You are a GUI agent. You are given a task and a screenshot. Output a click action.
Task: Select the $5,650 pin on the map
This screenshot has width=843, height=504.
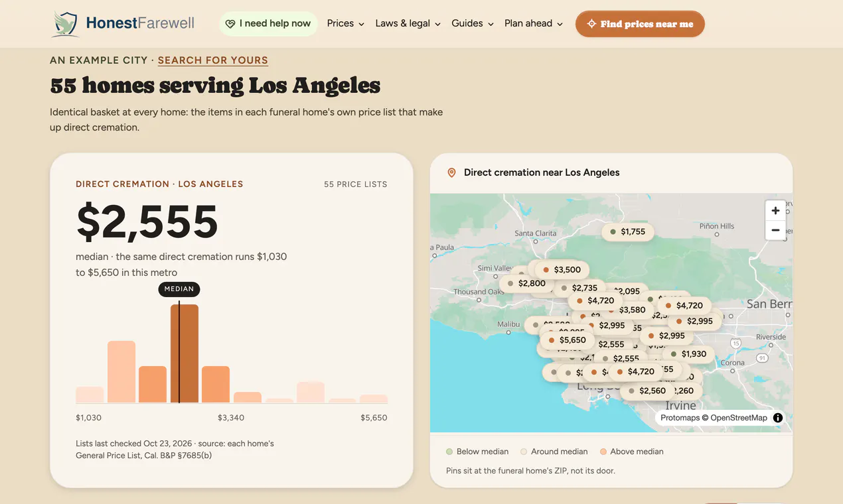(568, 340)
